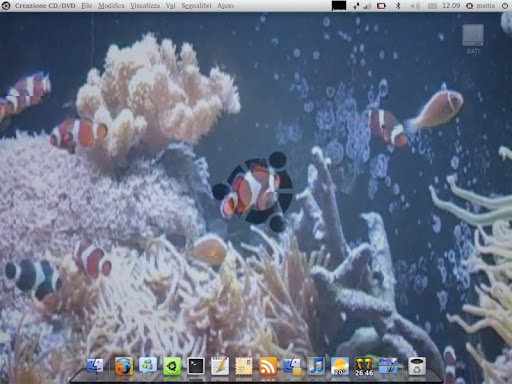Open the Trash in the dock
512x384 pixels.
pos(417,366)
